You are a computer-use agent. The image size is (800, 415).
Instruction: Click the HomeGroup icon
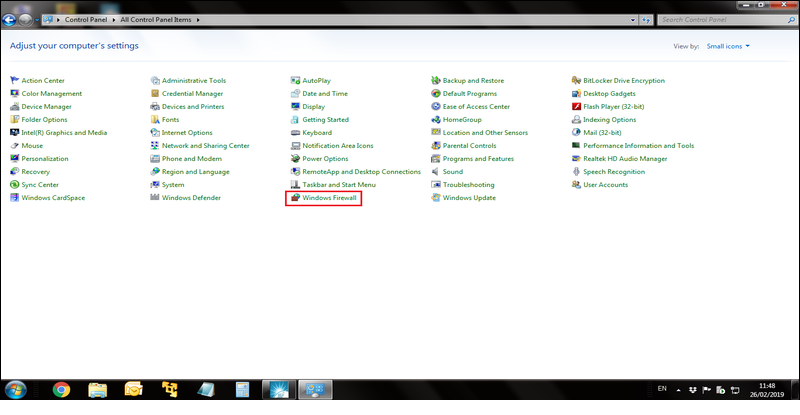[x=436, y=119]
